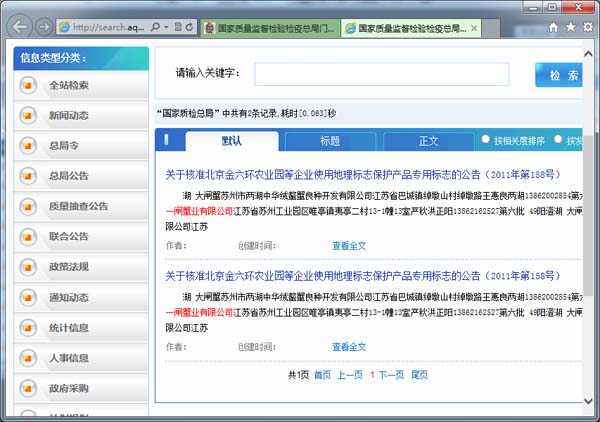The height and width of the screenshot is (422, 600).
Task: Select the cut-off second sort radio button
Action: point(558,140)
